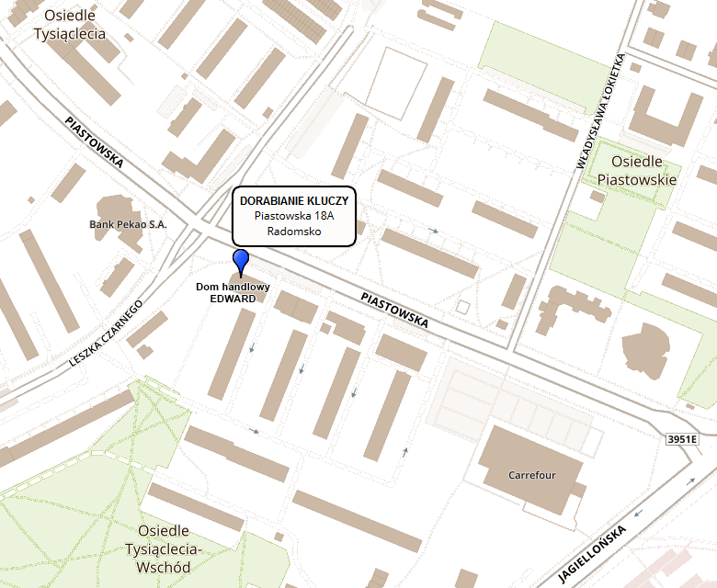
Task: Click the Bank Pekao S.A. label
Action: click(128, 224)
